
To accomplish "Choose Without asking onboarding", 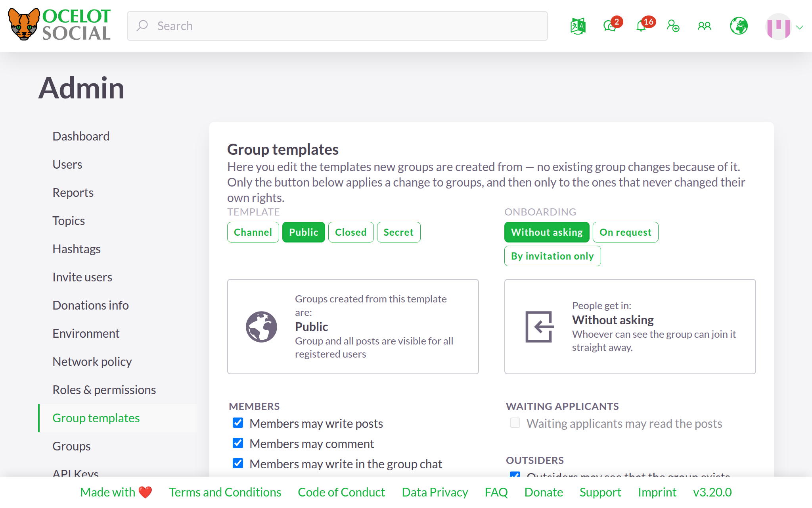I will coord(547,232).
